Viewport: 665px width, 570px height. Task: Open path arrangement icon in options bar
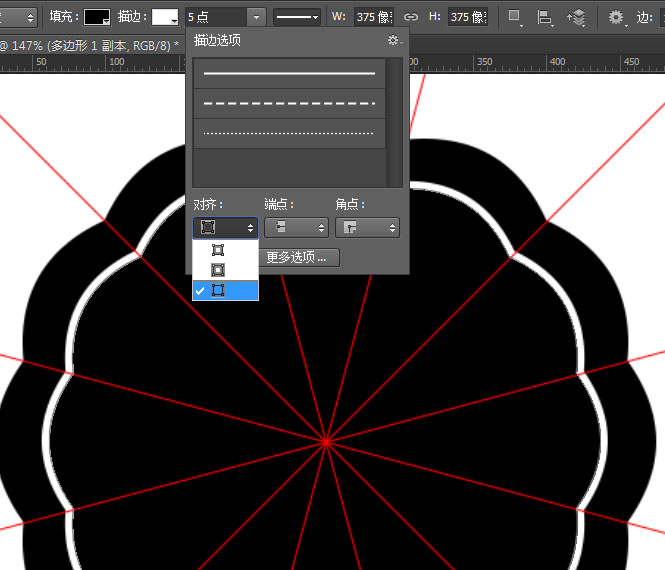[576, 17]
